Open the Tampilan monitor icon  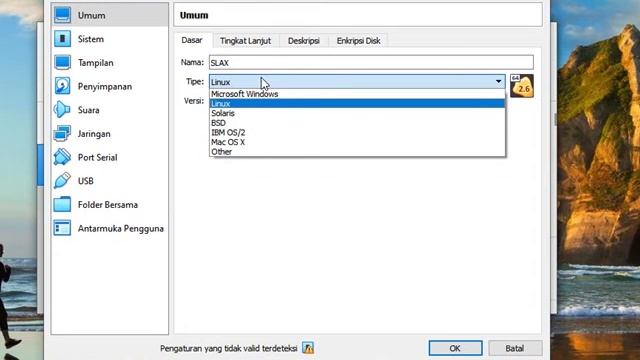coord(62,62)
